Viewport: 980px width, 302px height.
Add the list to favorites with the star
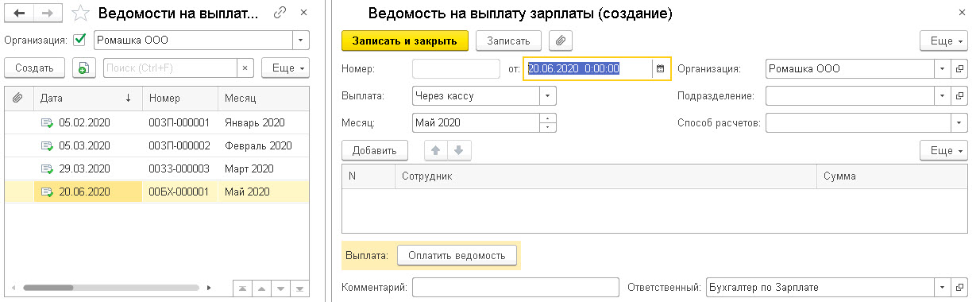pos(80,13)
